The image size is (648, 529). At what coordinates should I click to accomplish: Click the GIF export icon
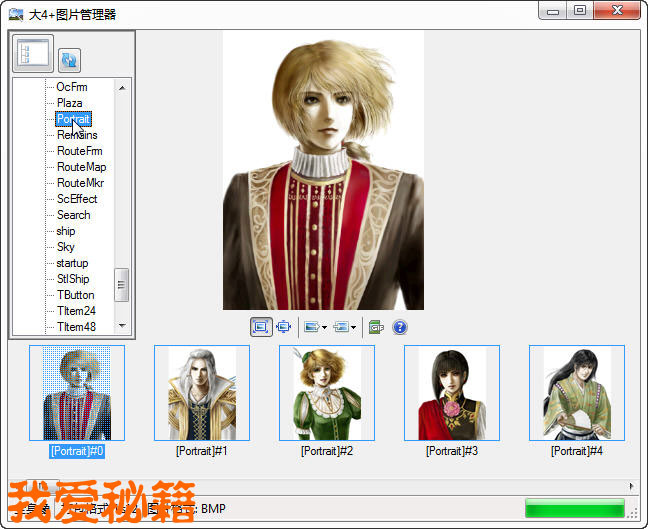coord(376,327)
